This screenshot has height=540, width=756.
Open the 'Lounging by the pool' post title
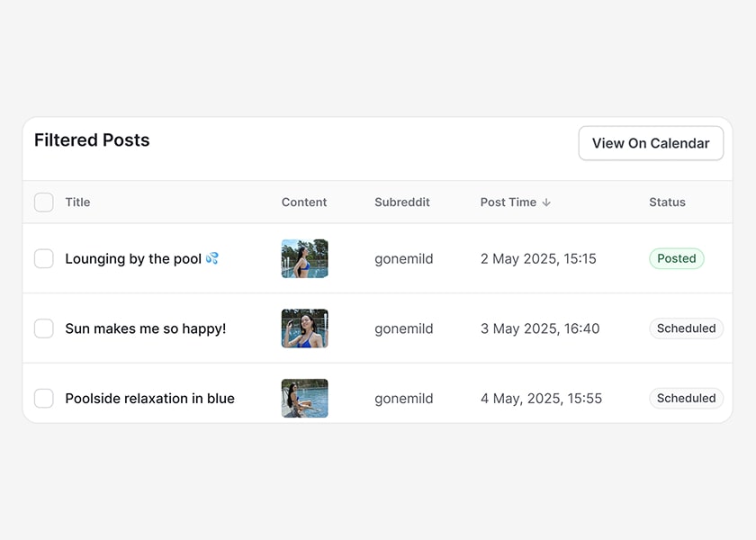click(x=133, y=259)
